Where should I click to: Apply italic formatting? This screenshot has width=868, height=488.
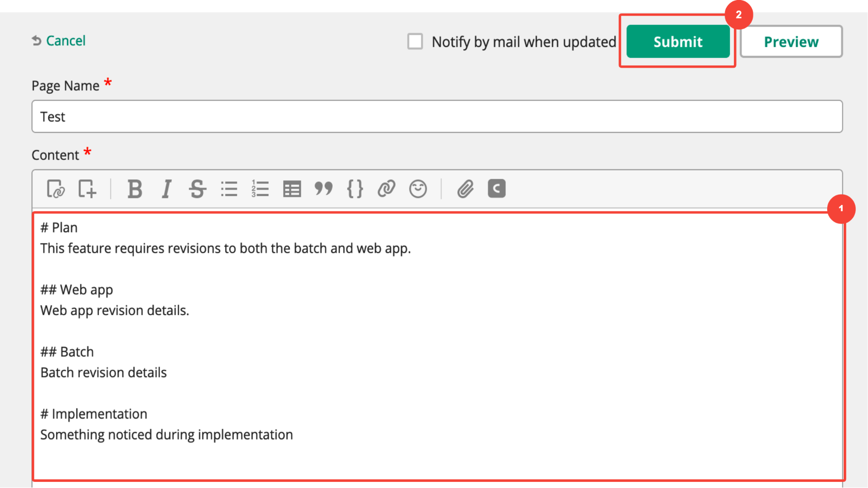166,189
